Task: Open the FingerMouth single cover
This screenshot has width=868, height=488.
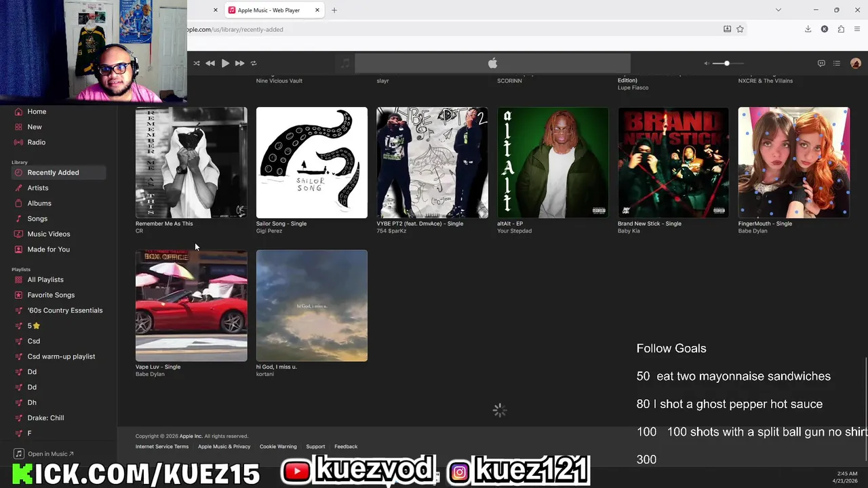Action: pyautogui.click(x=793, y=163)
